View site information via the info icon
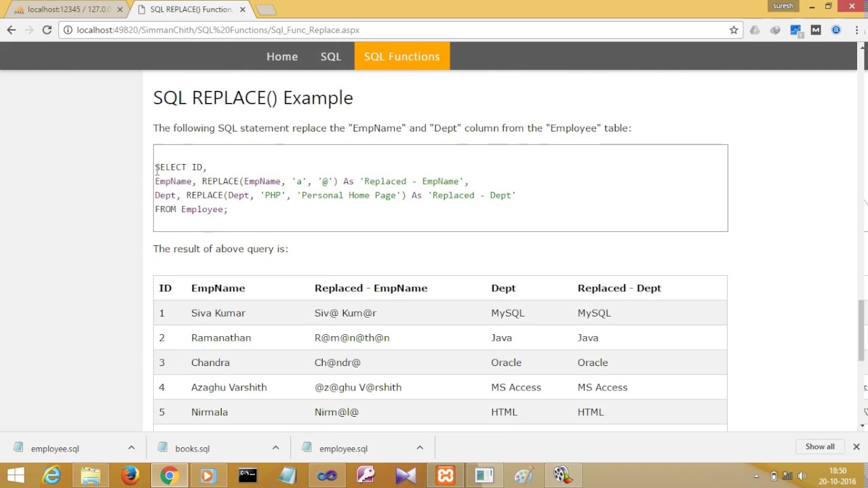This screenshot has width=868, height=488. point(67,30)
